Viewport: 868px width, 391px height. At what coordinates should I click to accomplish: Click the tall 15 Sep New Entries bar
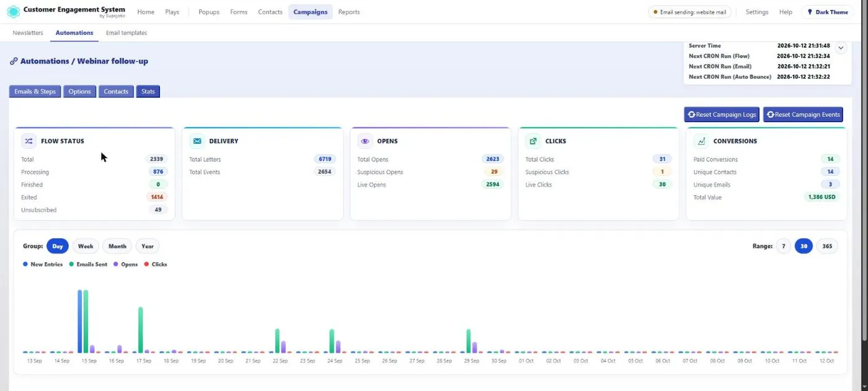click(x=80, y=321)
